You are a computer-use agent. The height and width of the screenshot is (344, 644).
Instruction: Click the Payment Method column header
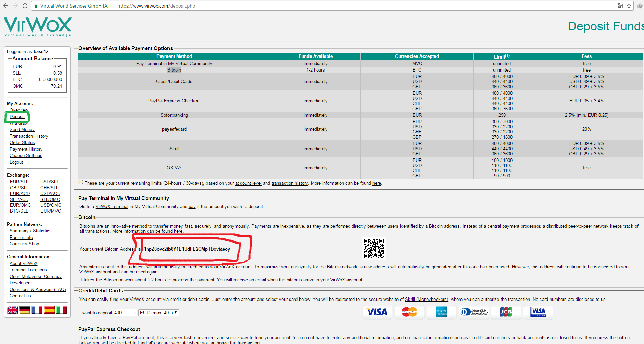coord(174,56)
